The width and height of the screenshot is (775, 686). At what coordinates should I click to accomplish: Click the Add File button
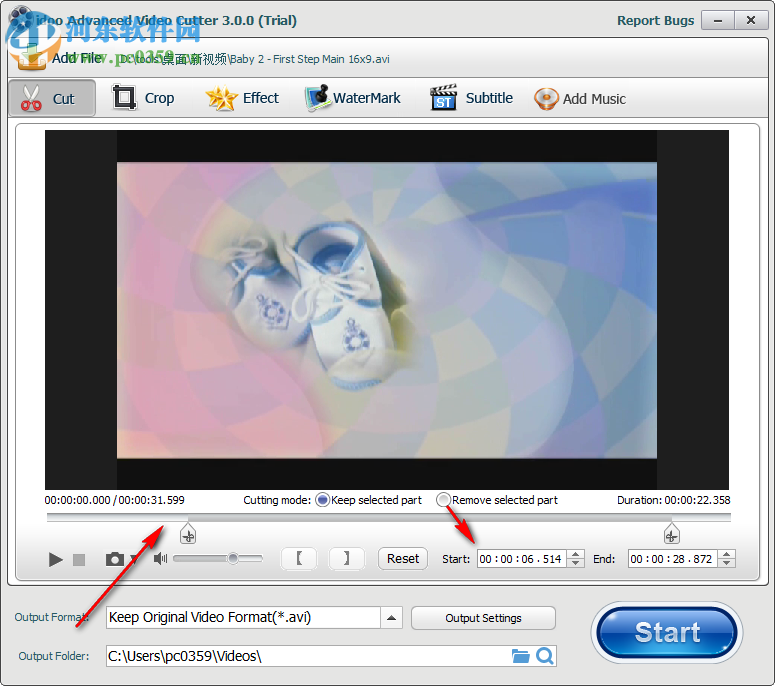(59, 58)
